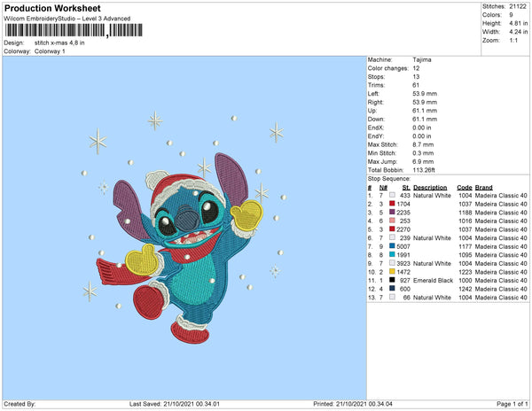Click the teal swatch in stop 8
The height and width of the screenshot is (411, 532).
392,254
